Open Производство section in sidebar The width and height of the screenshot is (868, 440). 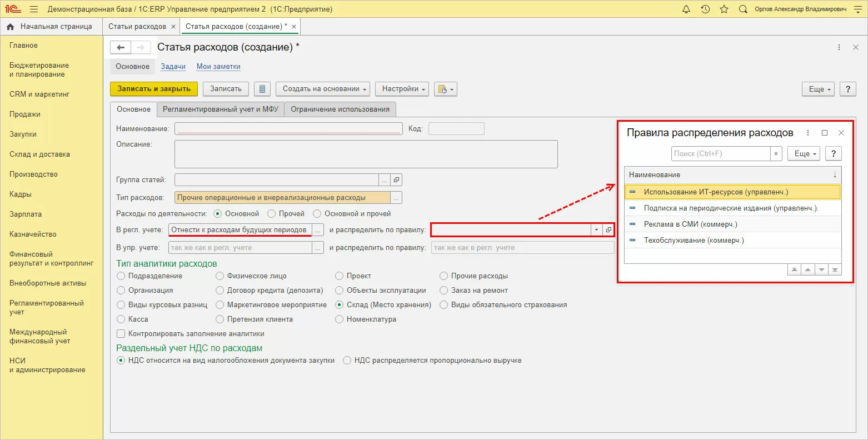(x=33, y=174)
